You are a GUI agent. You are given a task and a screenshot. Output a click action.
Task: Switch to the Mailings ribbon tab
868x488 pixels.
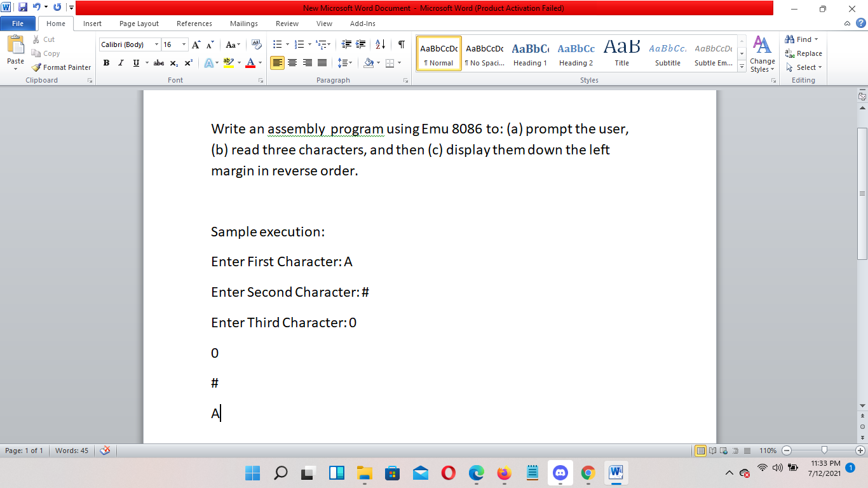243,24
